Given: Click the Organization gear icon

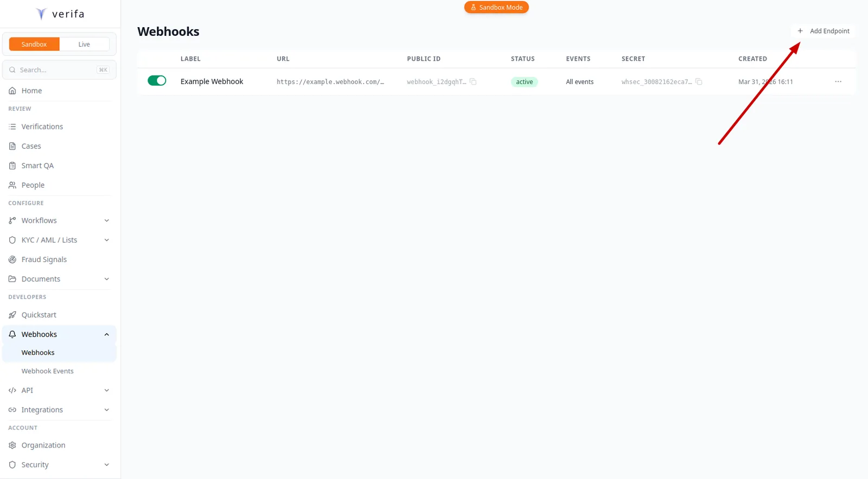Looking at the screenshot, I should pyautogui.click(x=12, y=445).
